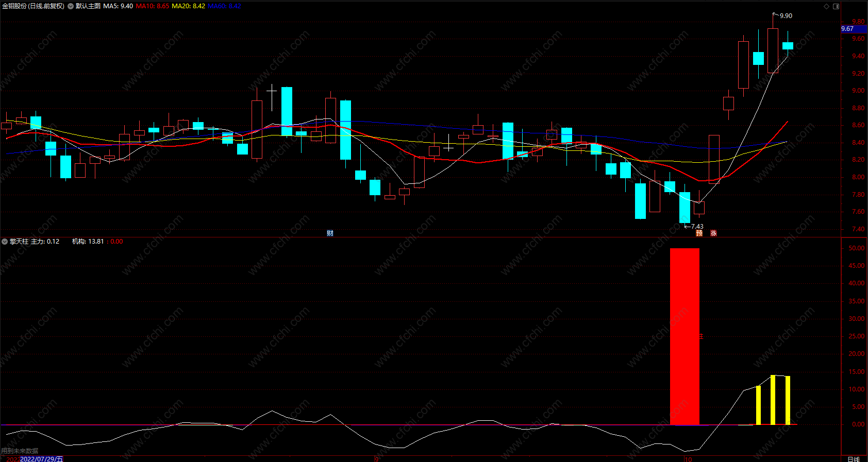
Task: Click the 财 financial event marker
Action: click(330, 233)
